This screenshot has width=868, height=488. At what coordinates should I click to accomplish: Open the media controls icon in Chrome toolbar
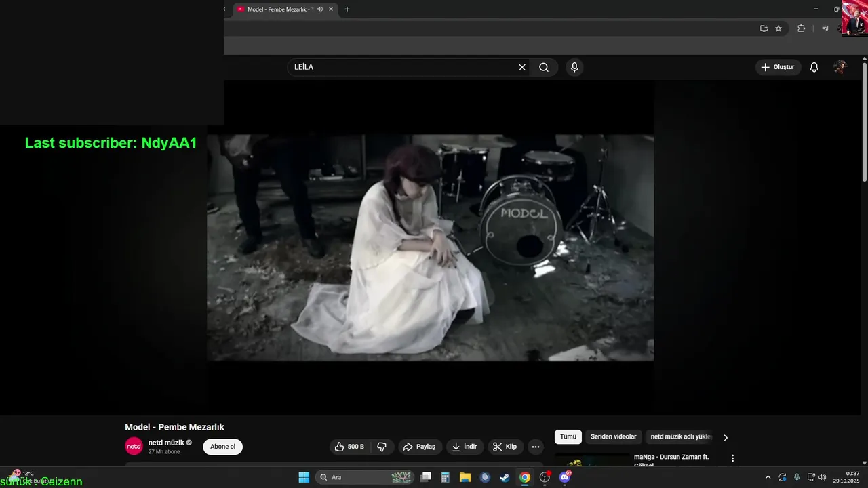point(825,28)
